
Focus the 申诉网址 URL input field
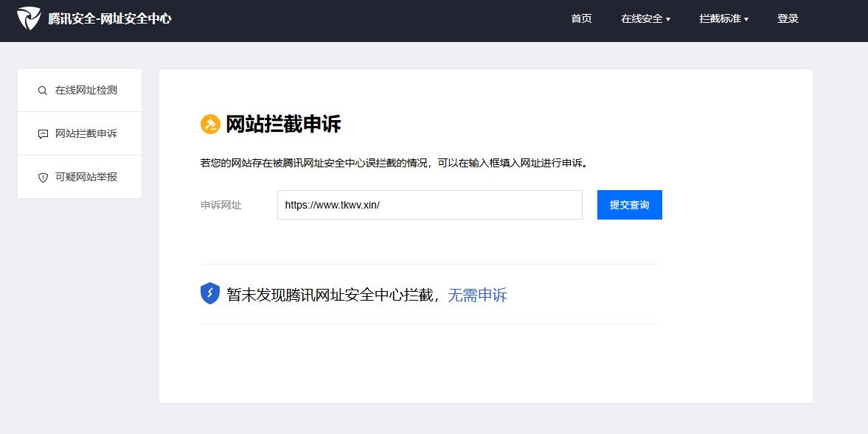click(429, 205)
